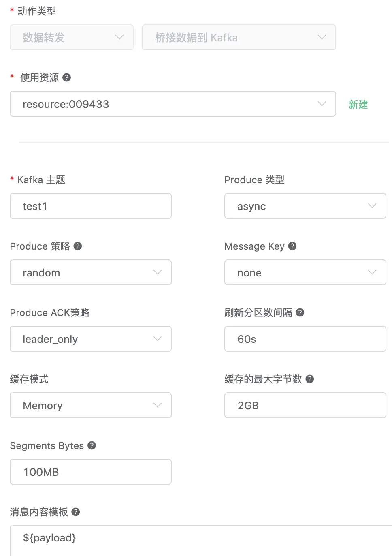
Task: Click the help icon next to 使用资源
Action: [x=67, y=78]
